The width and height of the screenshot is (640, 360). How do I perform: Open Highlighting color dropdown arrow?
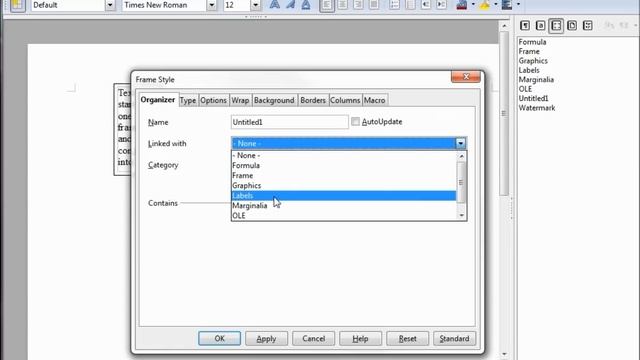point(496,5)
